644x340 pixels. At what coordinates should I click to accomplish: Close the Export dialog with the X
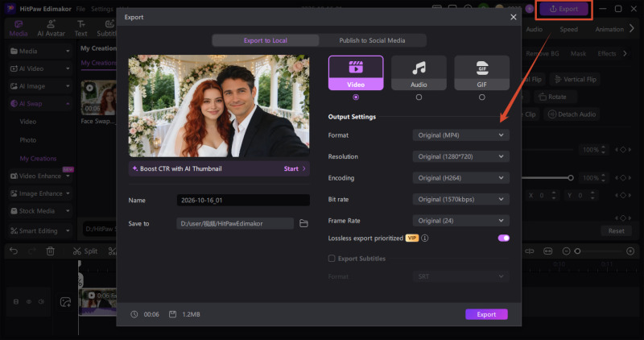pyautogui.click(x=513, y=17)
